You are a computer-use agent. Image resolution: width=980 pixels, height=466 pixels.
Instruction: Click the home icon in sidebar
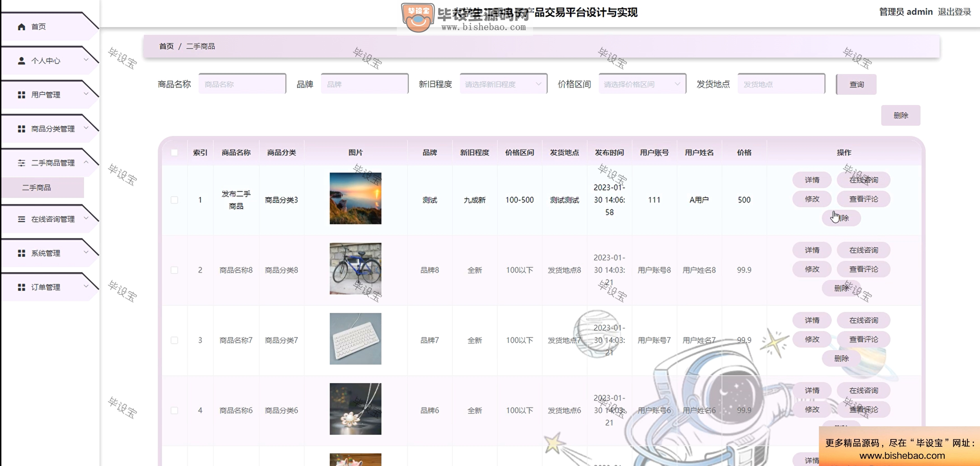(x=22, y=27)
